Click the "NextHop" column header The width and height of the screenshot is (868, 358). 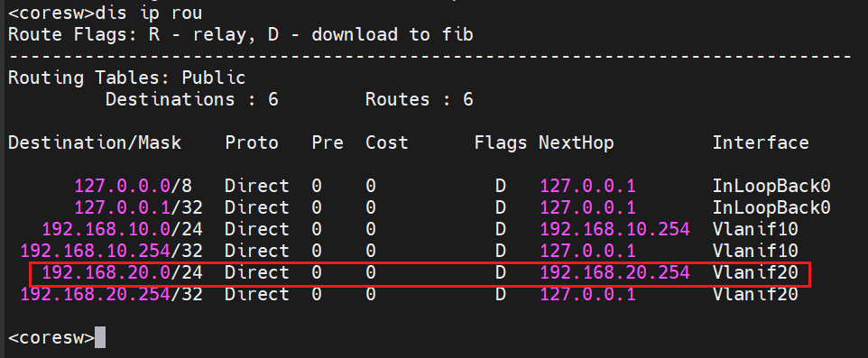[577, 142]
